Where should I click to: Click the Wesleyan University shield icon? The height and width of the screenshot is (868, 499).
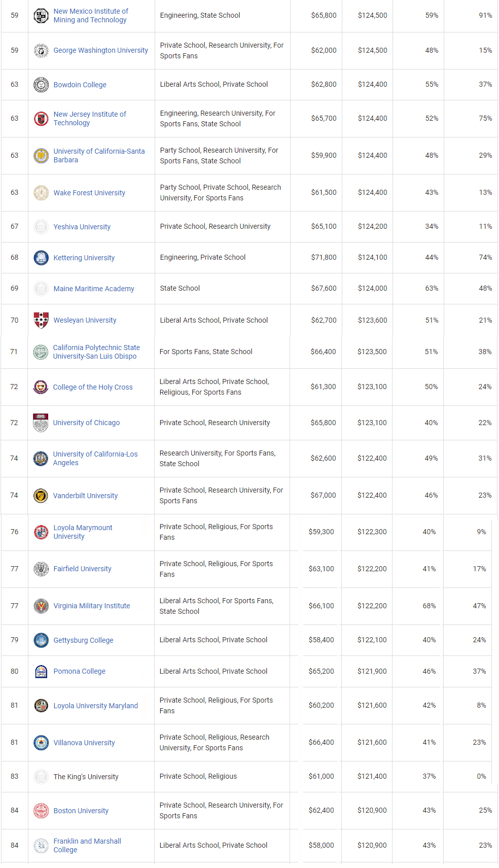(x=41, y=320)
